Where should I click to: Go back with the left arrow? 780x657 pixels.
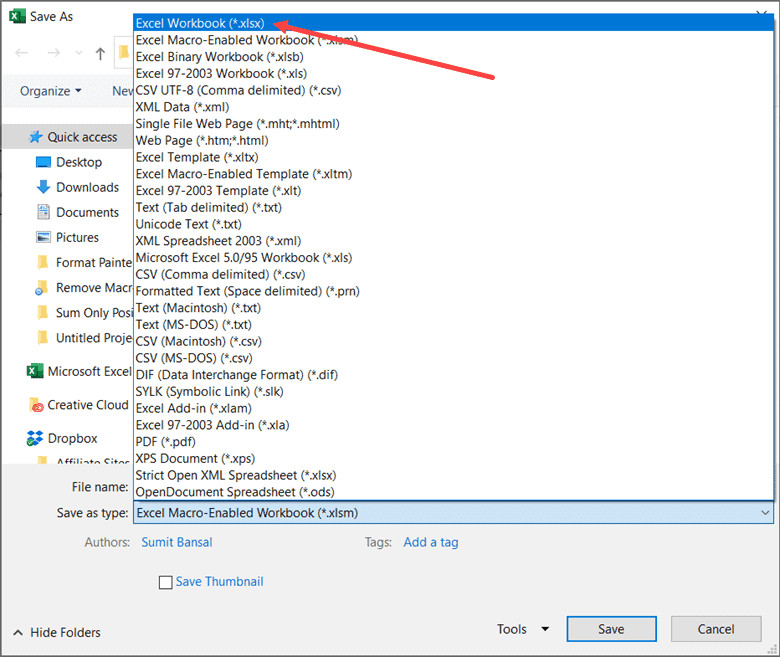coord(21,53)
